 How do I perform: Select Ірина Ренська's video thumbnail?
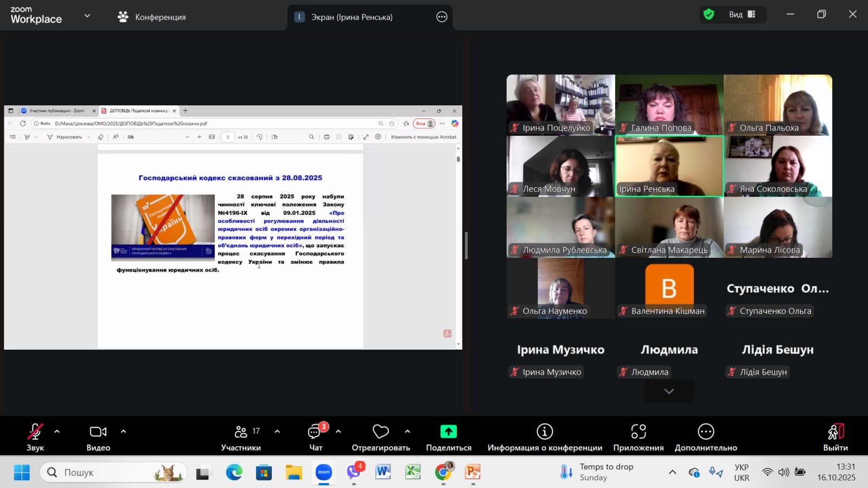tap(669, 166)
